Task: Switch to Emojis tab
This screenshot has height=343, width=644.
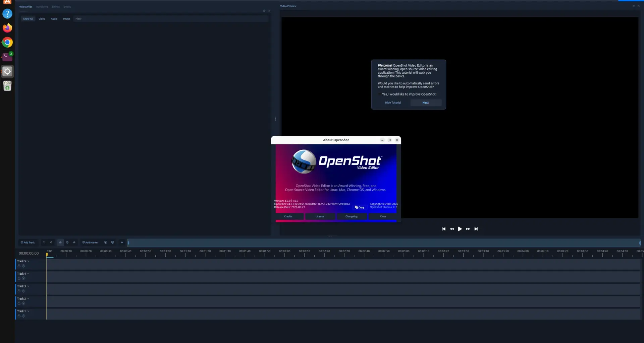Action: (x=67, y=7)
